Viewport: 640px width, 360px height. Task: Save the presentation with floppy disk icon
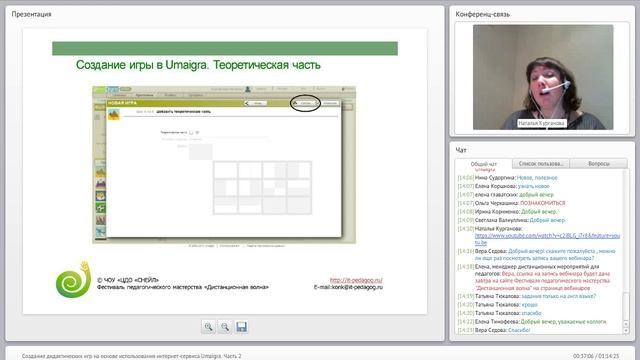point(242,327)
